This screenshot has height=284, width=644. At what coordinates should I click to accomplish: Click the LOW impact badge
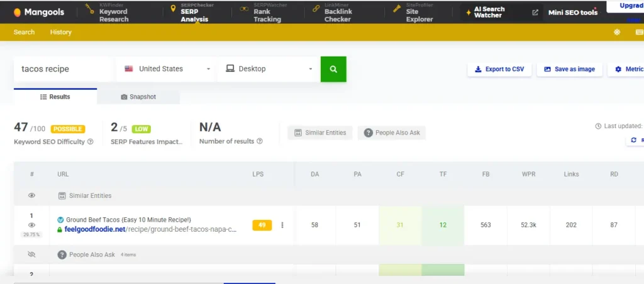142,129
